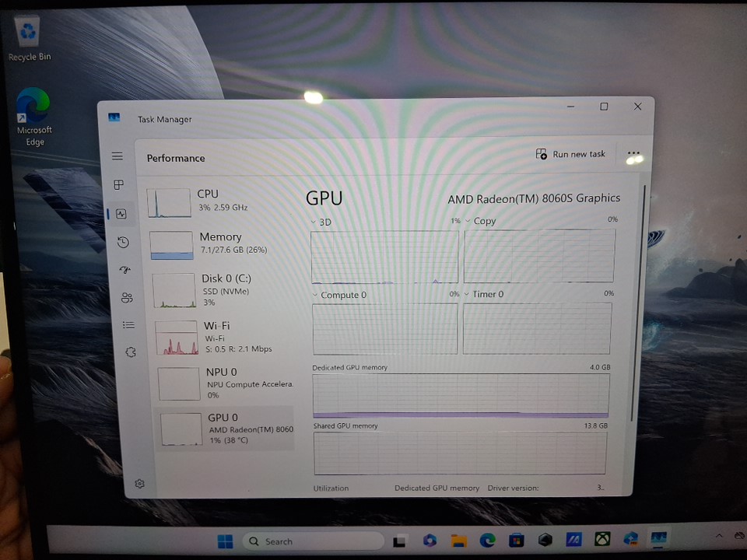
Task: Open Task Manager settings gear
Action: pos(139,484)
